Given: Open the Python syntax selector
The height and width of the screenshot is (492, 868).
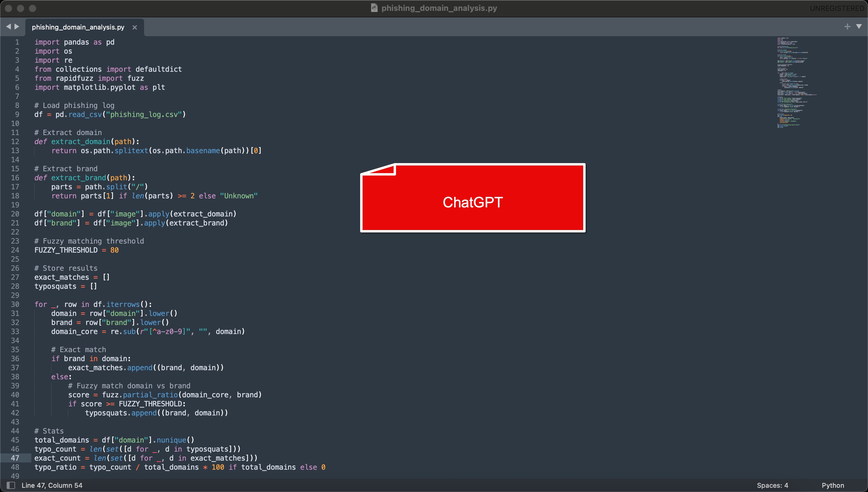Looking at the screenshot, I should (x=832, y=485).
